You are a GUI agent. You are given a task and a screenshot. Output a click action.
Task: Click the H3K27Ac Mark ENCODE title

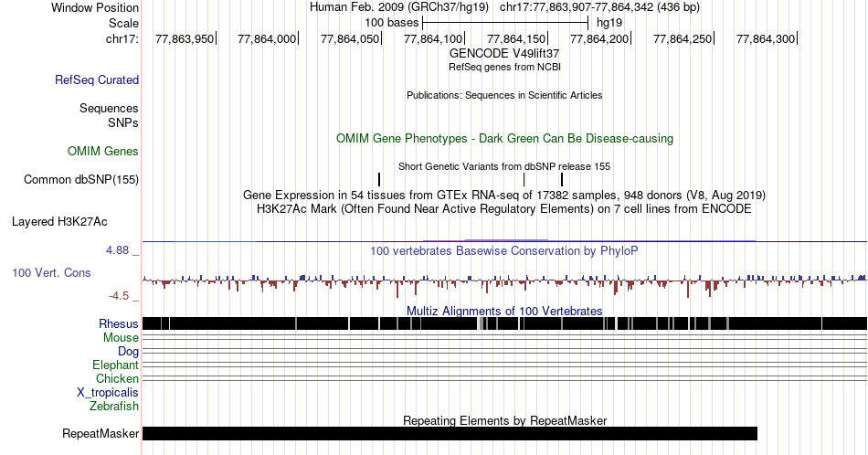(504, 208)
